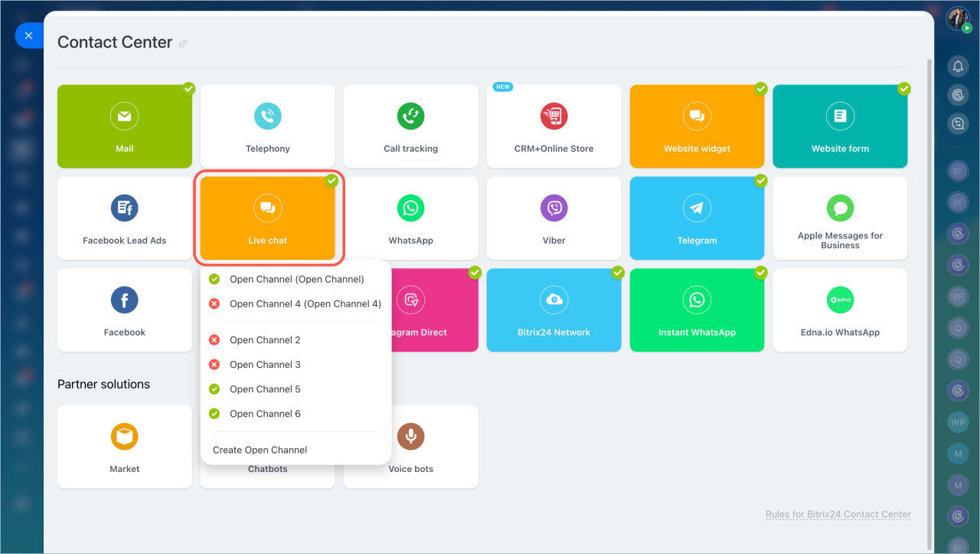Open the Market partner solution tile

(124, 447)
